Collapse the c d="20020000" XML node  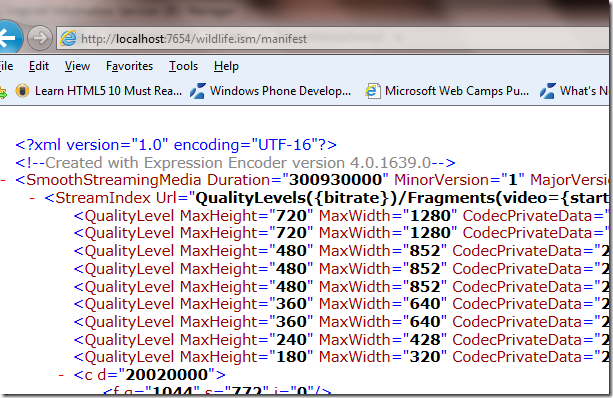(x=61, y=375)
